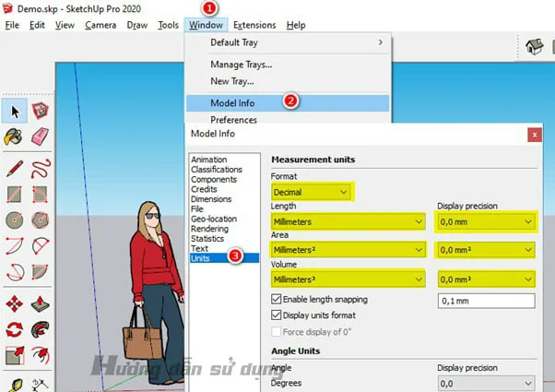Viewport: 555px width, 392px height.
Task: Open the Tools menu
Action: [168, 25]
